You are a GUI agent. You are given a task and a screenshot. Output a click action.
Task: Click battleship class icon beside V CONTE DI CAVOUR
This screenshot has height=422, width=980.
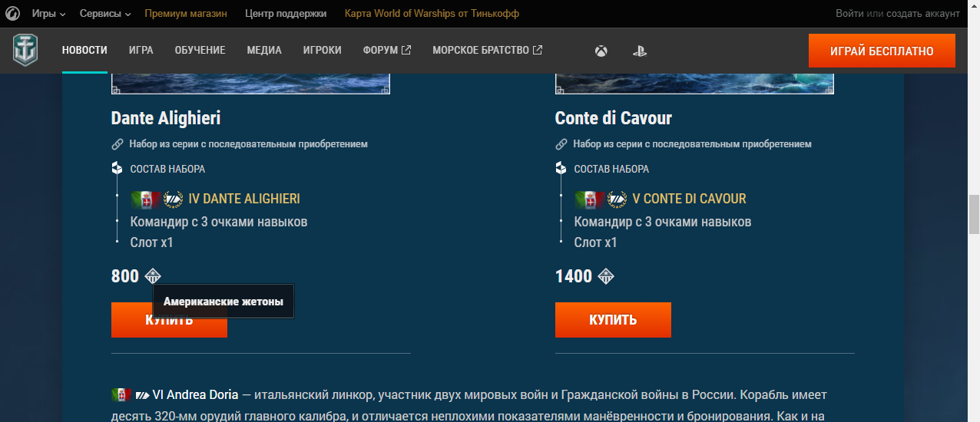point(617,199)
